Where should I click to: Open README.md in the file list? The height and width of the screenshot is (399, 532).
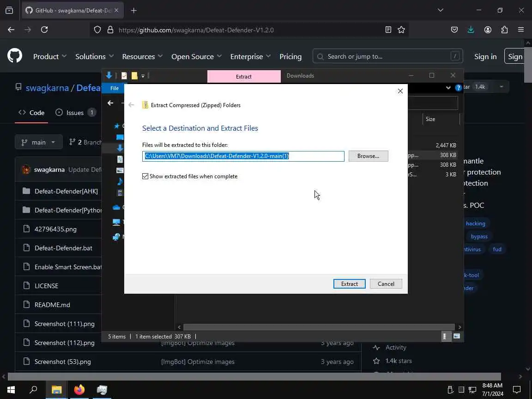coord(52,305)
